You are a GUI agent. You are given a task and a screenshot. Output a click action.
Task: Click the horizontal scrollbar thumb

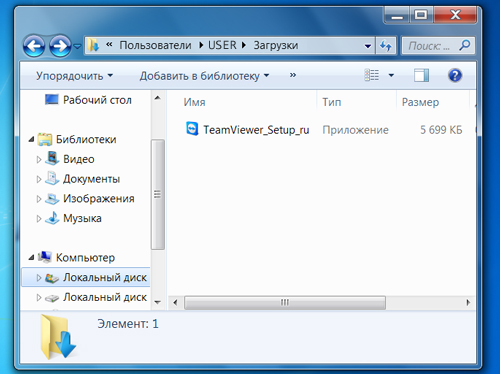(285, 303)
